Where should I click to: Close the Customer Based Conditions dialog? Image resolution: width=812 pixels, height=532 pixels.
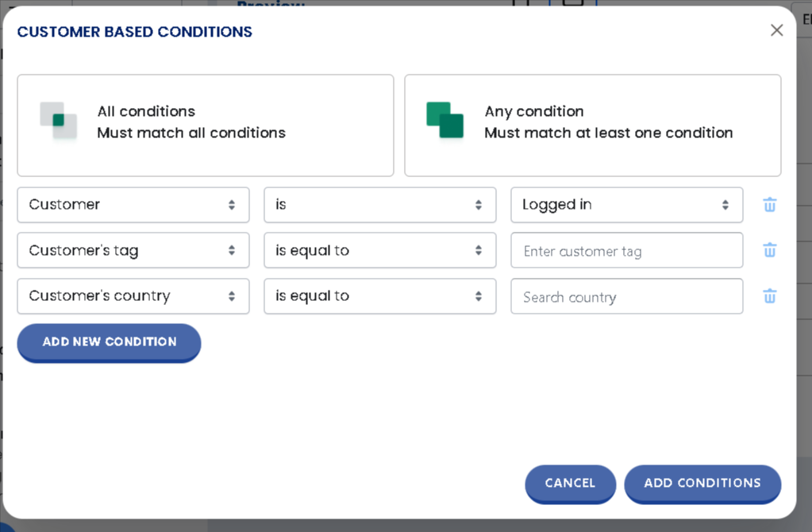776,30
